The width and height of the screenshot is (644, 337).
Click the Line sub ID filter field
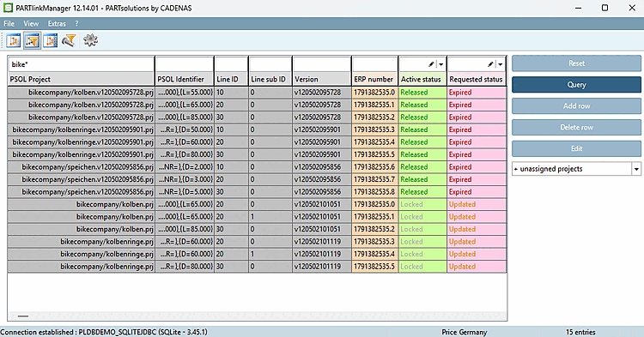click(x=270, y=64)
